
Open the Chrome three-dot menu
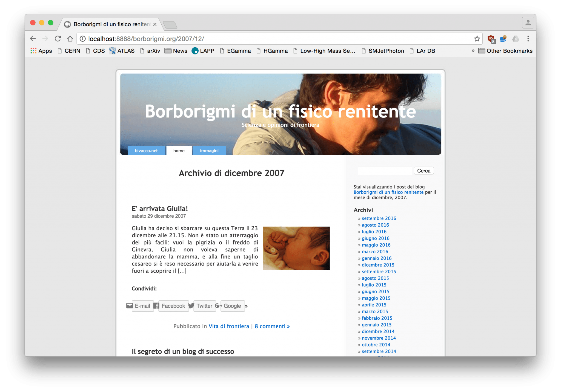click(528, 39)
